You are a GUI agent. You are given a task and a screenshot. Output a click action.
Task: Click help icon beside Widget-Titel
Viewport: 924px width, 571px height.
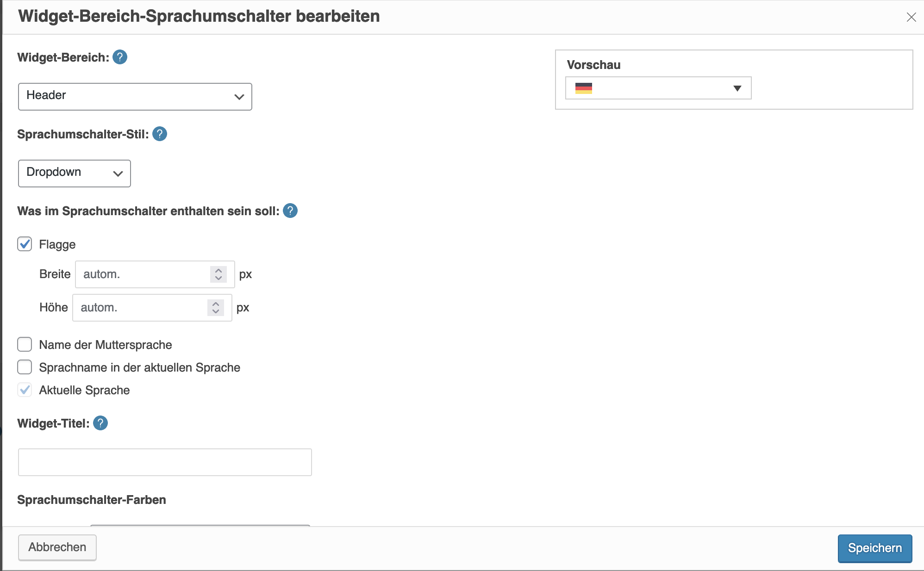tap(100, 423)
